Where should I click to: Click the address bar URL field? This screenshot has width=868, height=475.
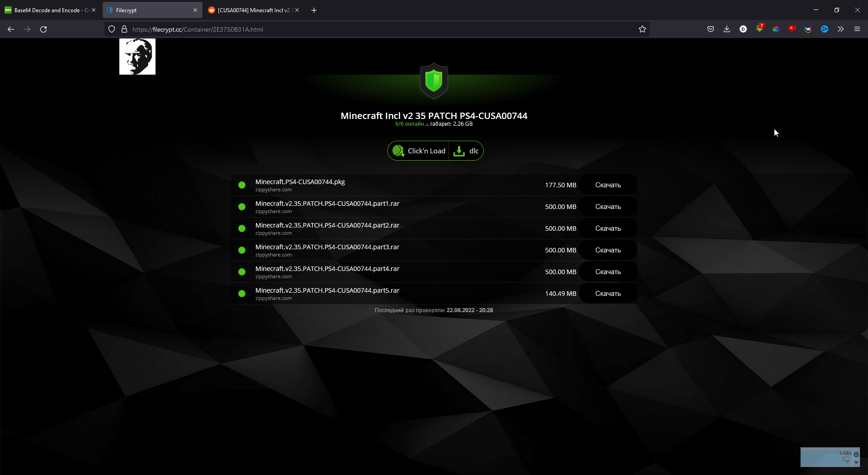coord(376,29)
